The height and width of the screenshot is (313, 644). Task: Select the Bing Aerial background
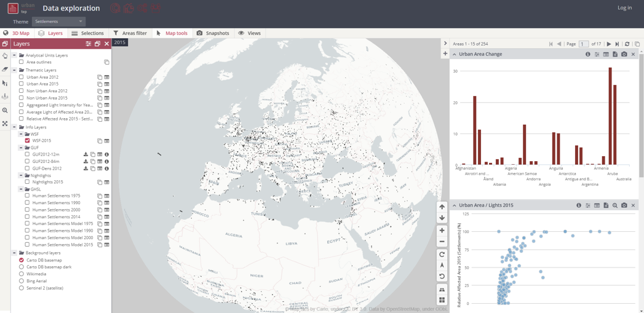[x=22, y=281]
